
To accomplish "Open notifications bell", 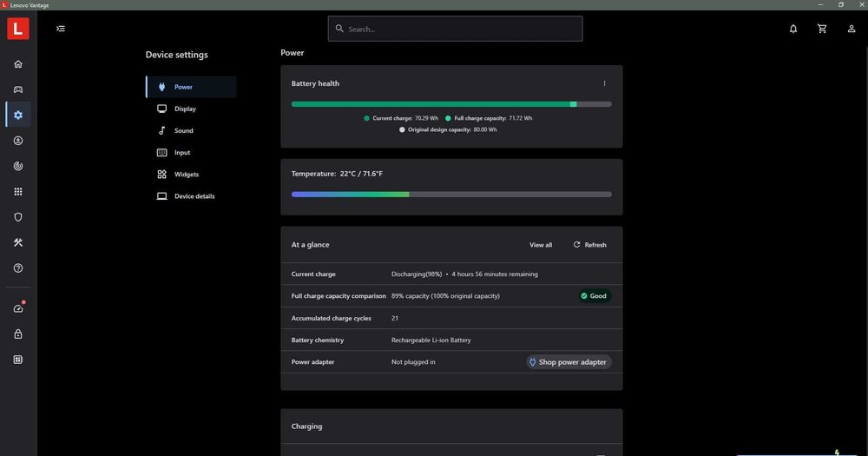I will (793, 29).
